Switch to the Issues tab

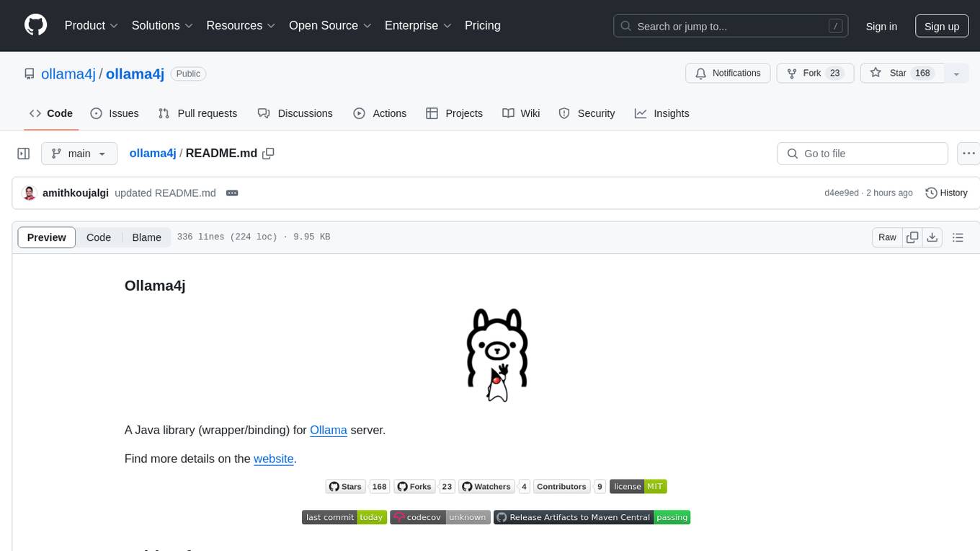(115, 113)
